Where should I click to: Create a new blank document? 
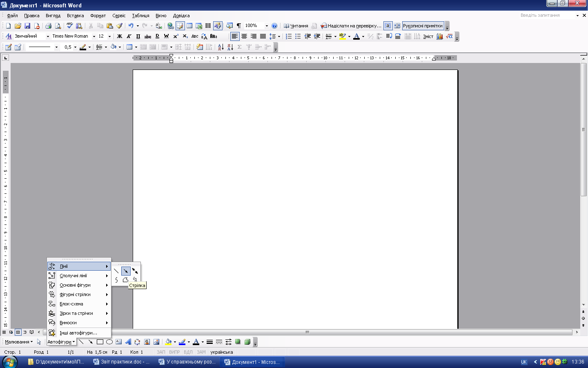coord(8,26)
